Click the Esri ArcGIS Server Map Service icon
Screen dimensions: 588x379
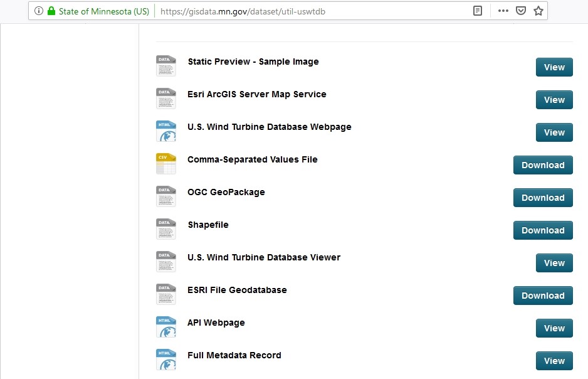(165, 99)
